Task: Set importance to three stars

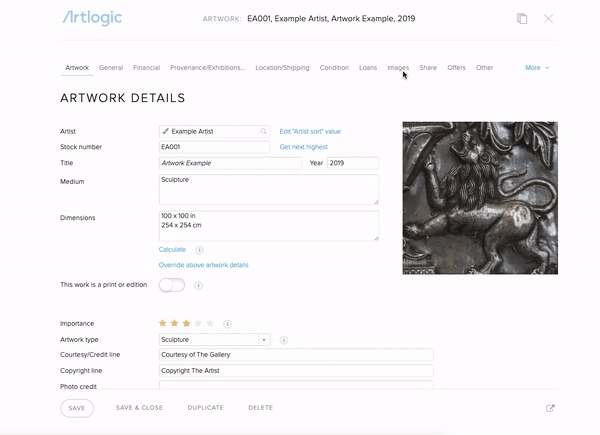Action: tap(186, 323)
